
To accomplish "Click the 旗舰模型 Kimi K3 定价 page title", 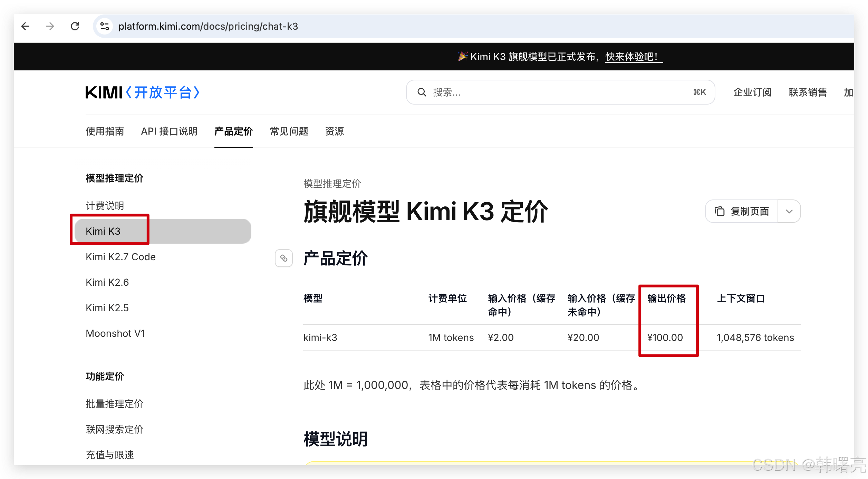I will 426,211.
